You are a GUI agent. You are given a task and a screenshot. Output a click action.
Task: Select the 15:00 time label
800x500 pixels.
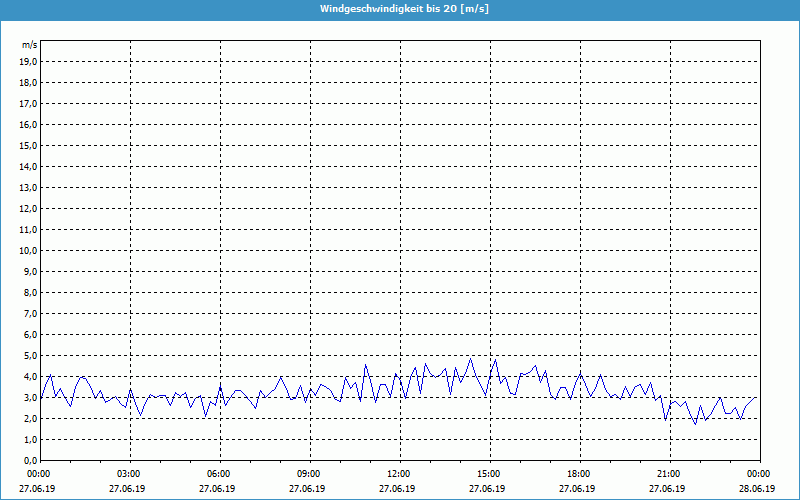tap(489, 474)
